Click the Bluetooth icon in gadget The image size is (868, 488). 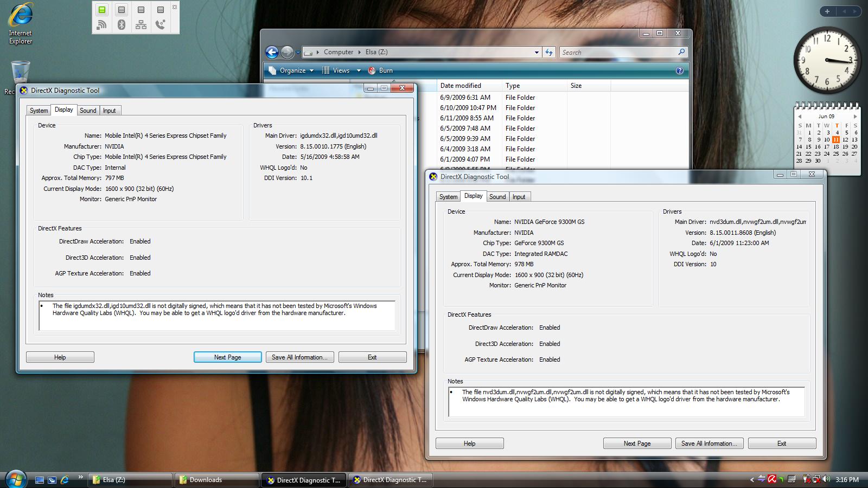click(122, 24)
